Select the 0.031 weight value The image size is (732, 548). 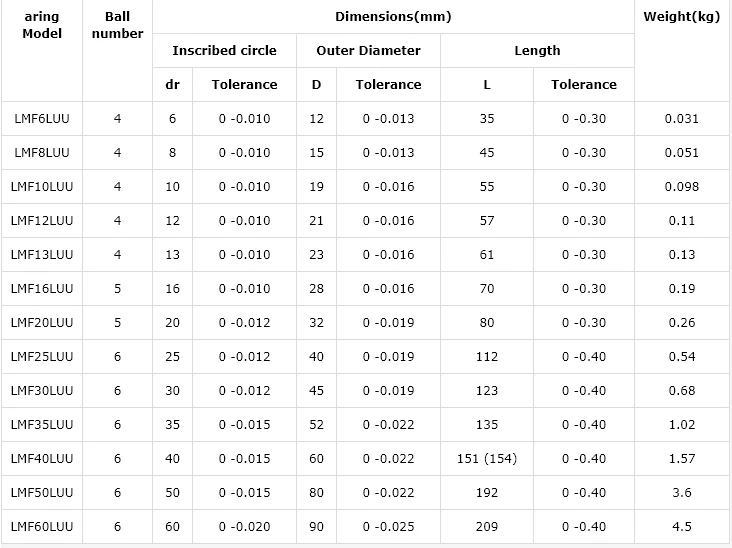[x=681, y=119]
